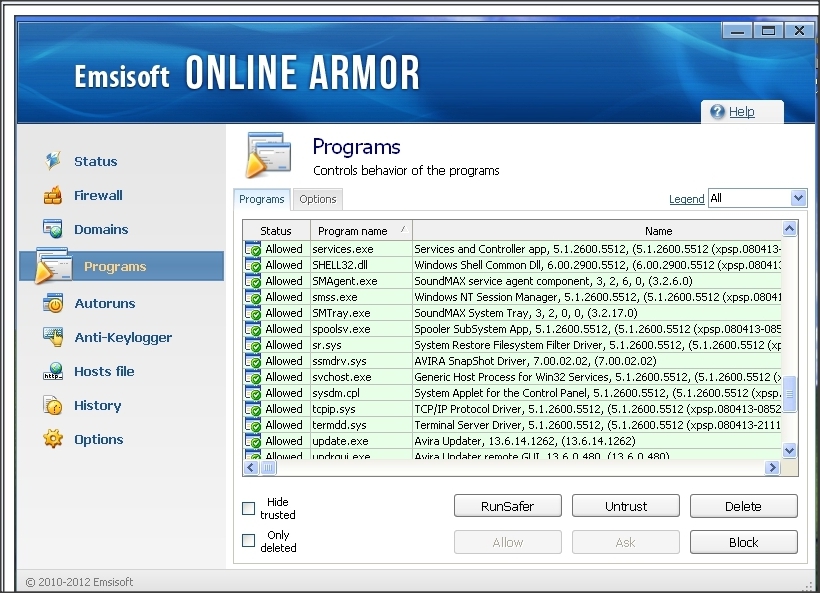Open the Legend filter dropdown showing All
The height and width of the screenshot is (593, 820).
click(x=757, y=198)
